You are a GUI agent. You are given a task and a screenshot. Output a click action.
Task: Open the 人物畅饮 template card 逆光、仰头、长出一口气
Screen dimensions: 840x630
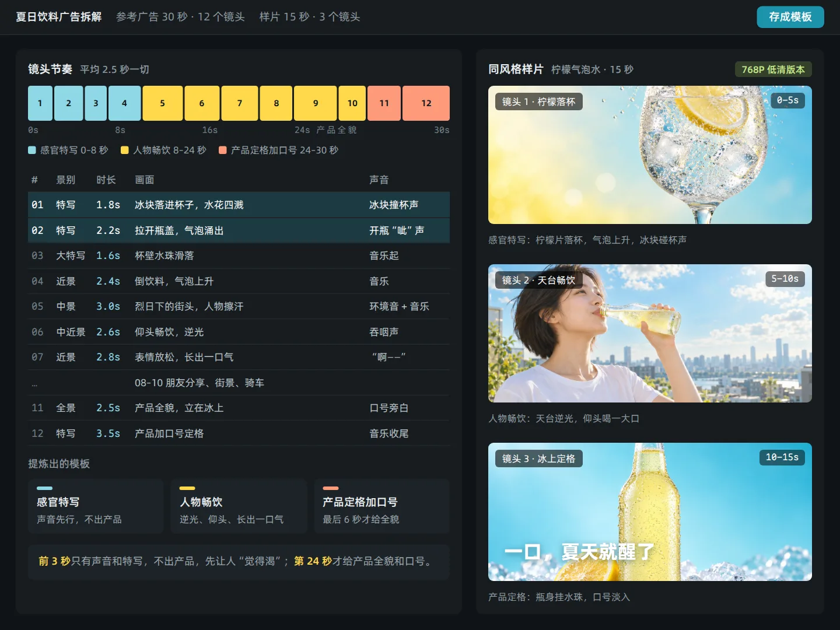[239, 506]
